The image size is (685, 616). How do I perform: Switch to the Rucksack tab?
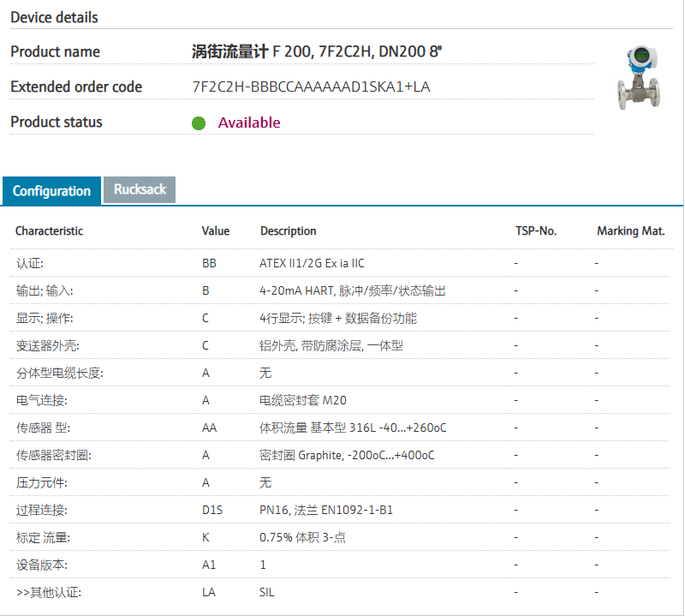pyautogui.click(x=140, y=189)
